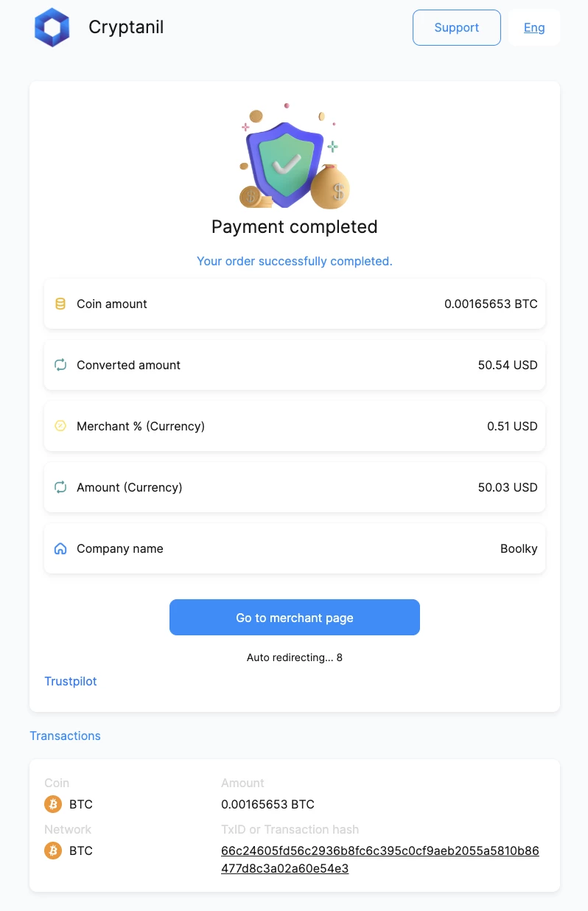Open the Trustpilot link
588x911 pixels.
tap(71, 681)
